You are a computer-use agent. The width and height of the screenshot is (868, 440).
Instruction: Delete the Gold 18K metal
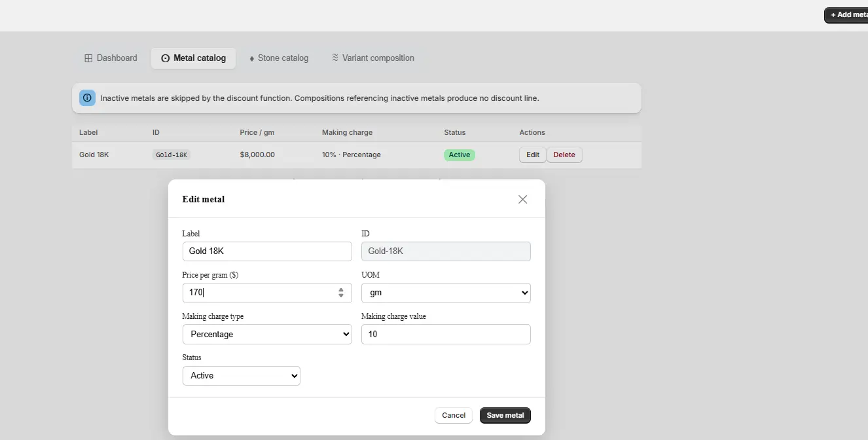564,155
